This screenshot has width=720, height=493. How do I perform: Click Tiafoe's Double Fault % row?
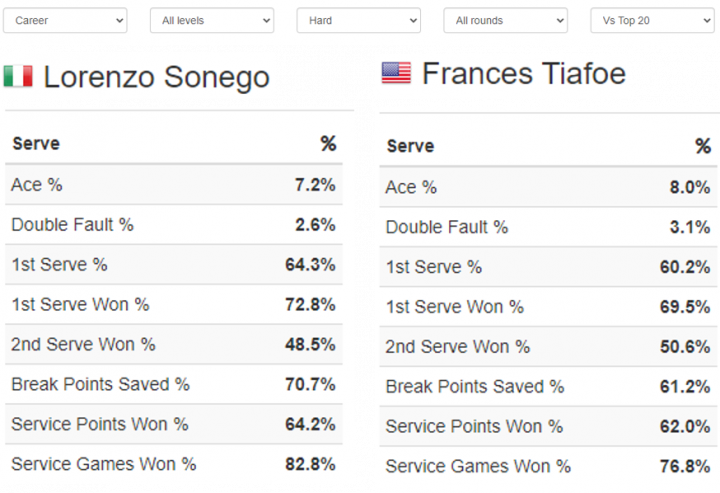click(548, 227)
